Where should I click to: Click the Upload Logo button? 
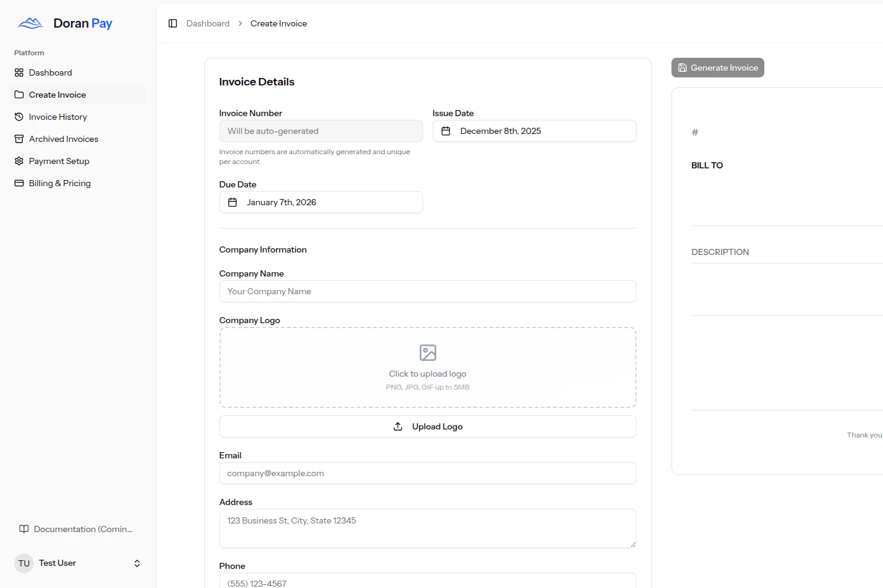click(x=427, y=426)
